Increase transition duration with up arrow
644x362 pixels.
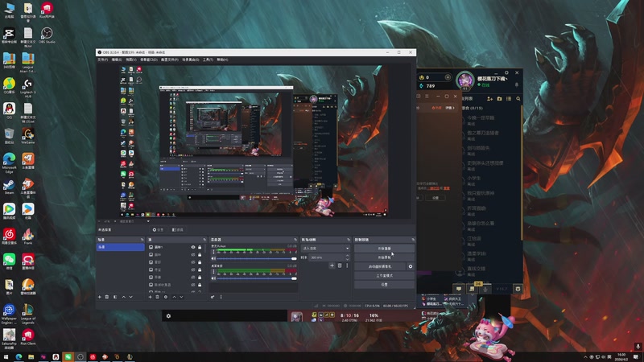click(x=348, y=256)
